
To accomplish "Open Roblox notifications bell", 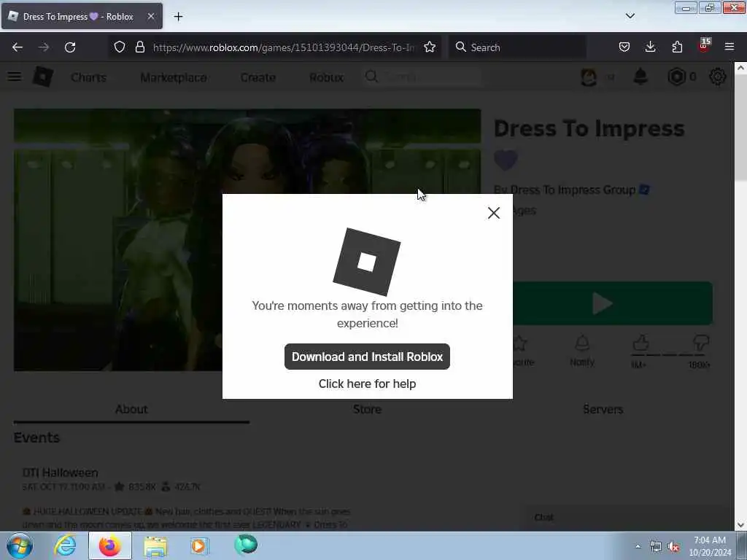I will tap(640, 76).
